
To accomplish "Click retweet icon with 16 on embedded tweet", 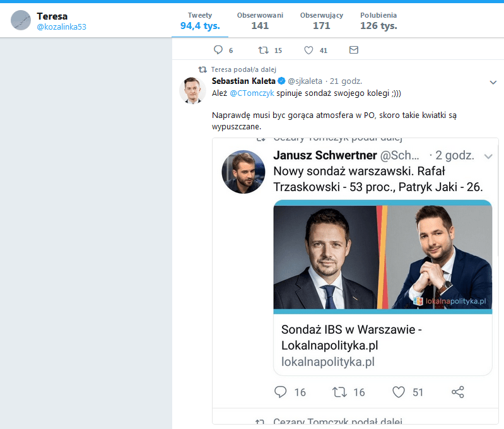I will pyautogui.click(x=339, y=392).
